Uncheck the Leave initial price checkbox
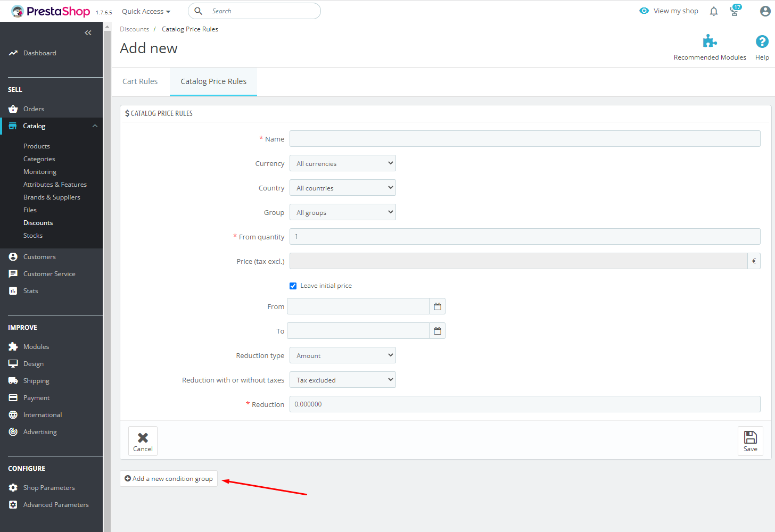This screenshot has width=775, height=532. pyautogui.click(x=293, y=286)
